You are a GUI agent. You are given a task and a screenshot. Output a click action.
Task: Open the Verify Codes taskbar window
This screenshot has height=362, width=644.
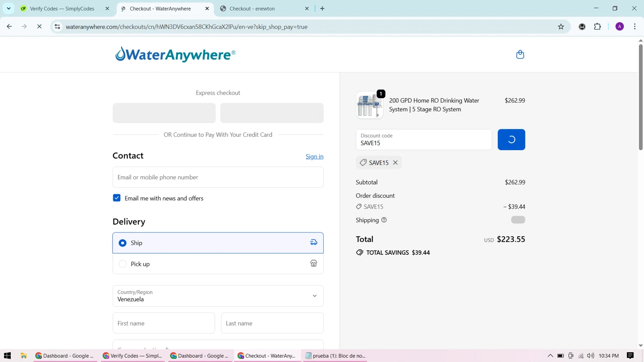click(133, 356)
